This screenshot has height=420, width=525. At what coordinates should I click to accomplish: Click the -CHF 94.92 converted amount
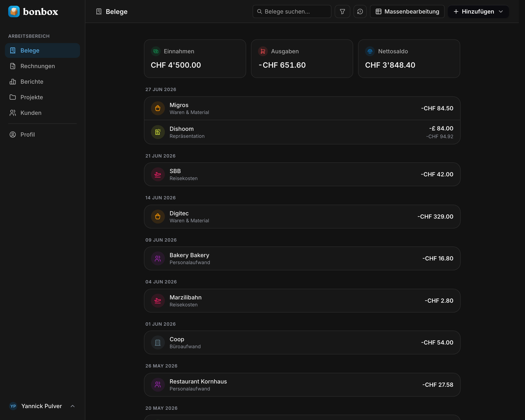click(x=439, y=137)
